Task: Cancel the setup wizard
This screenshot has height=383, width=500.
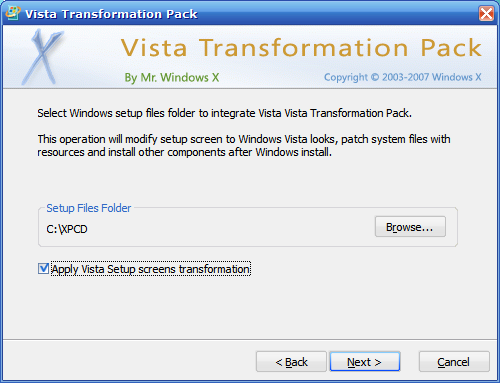Action: (x=454, y=362)
